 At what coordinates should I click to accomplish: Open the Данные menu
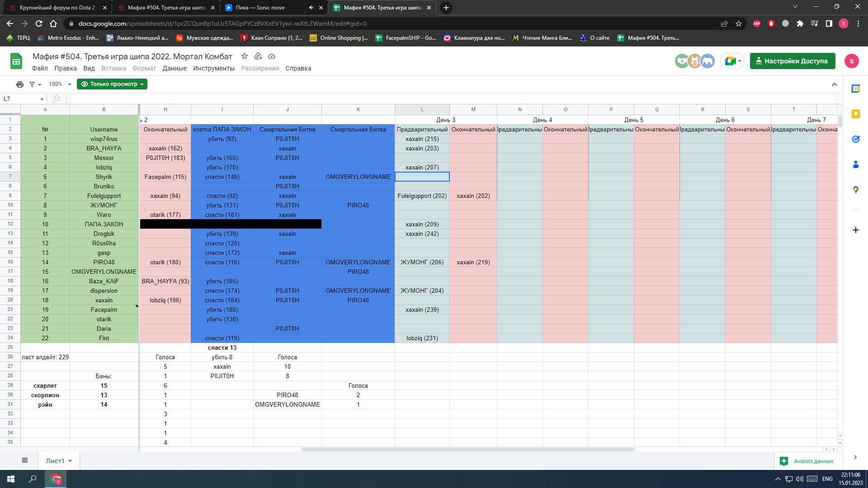(x=175, y=68)
